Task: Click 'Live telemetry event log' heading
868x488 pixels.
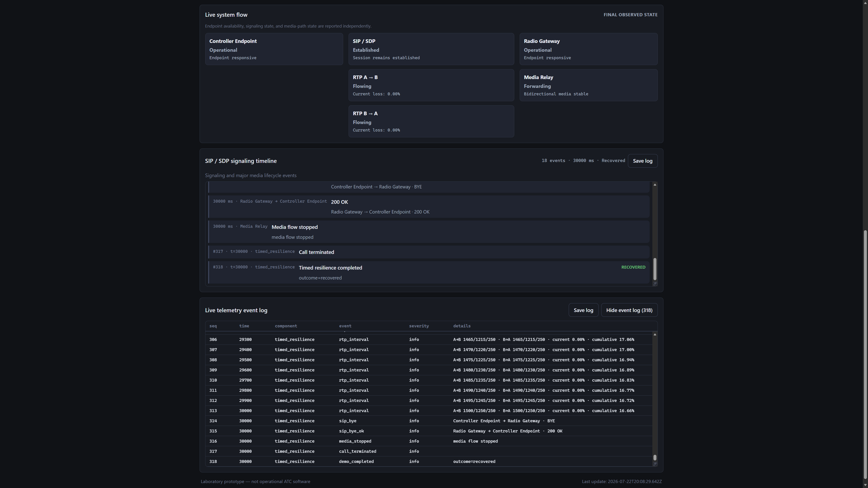Action: (x=236, y=310)
